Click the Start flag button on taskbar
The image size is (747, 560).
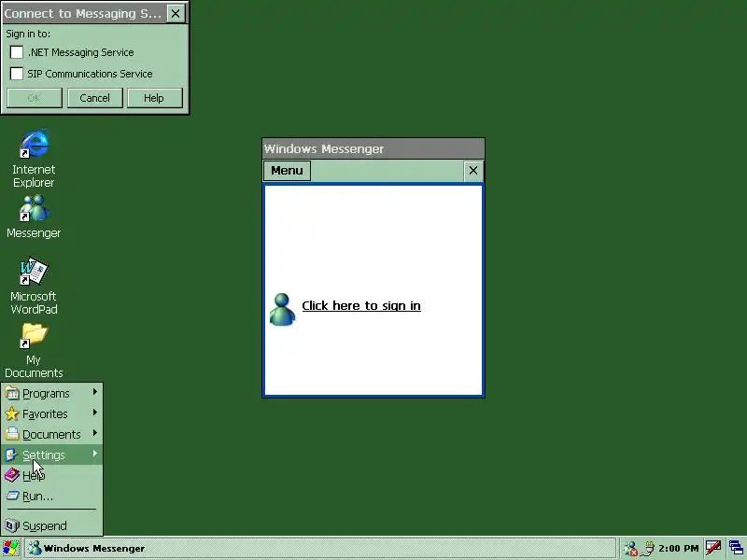click(x=10, y=549)
